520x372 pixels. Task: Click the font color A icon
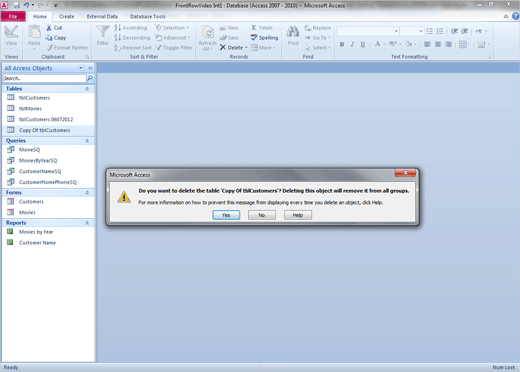click(x=377, y=44)
